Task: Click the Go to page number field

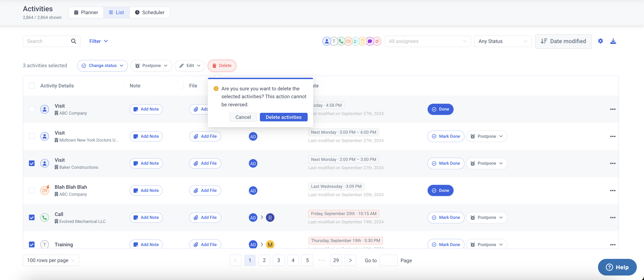Action: 388,260
